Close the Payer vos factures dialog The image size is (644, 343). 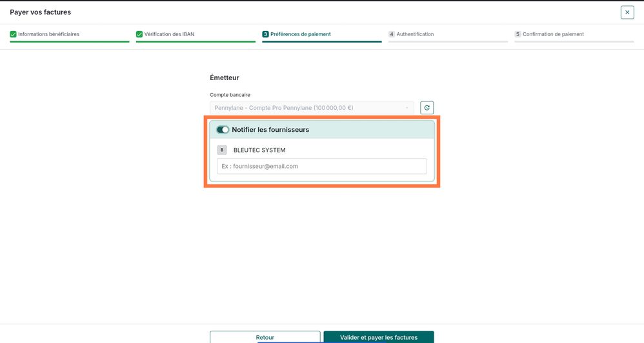tap(627, 12)
